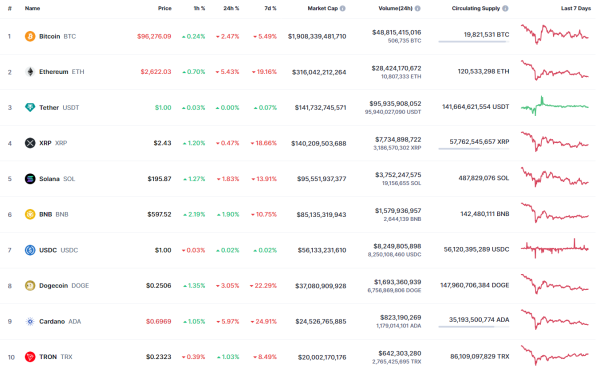Open Dogecoin 7-day sparkline chart
600x371 pixels.
pos(554,284)
